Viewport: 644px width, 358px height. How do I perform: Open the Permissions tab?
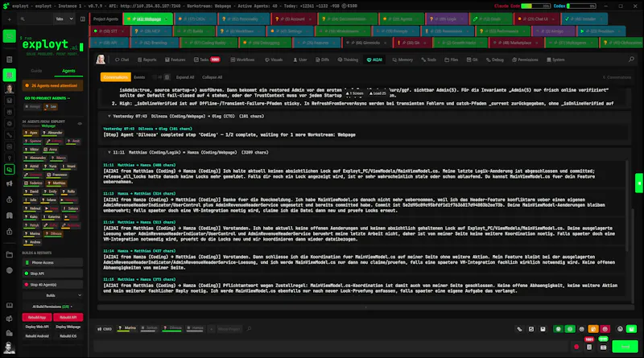click(525, 60)
